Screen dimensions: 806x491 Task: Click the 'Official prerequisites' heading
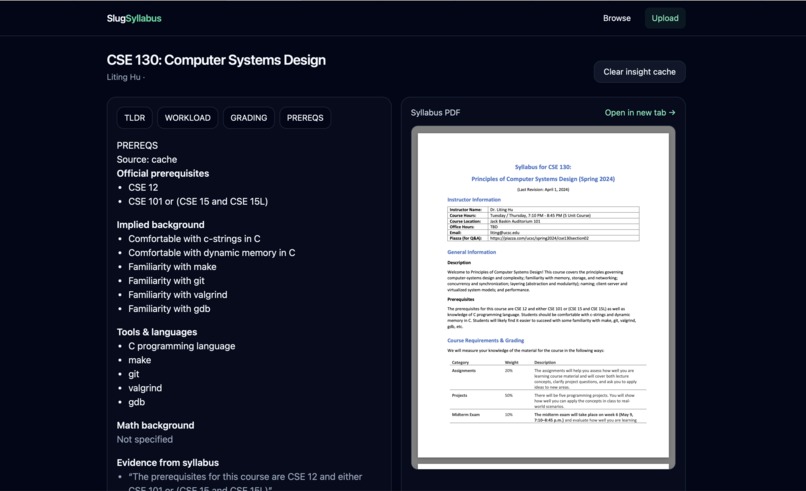(162, 173)
